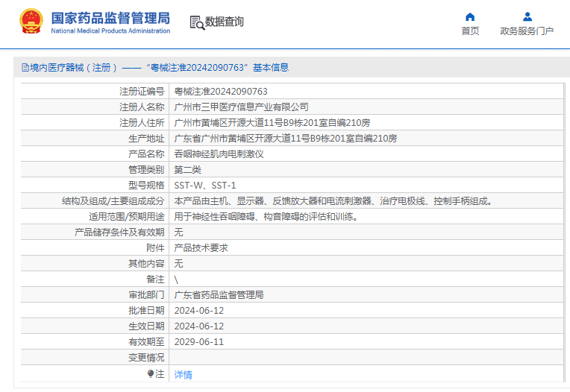The height and width of the screenshot is (392, 570).
Task: Click the 政务服务门户 user icon
Action: [x=527, y=16]
